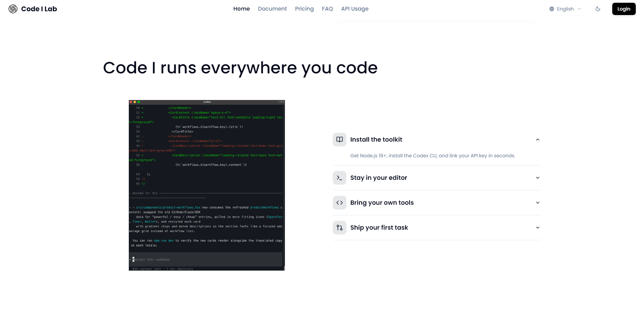Expand the Ship your first task section

(x=537, y=227)
